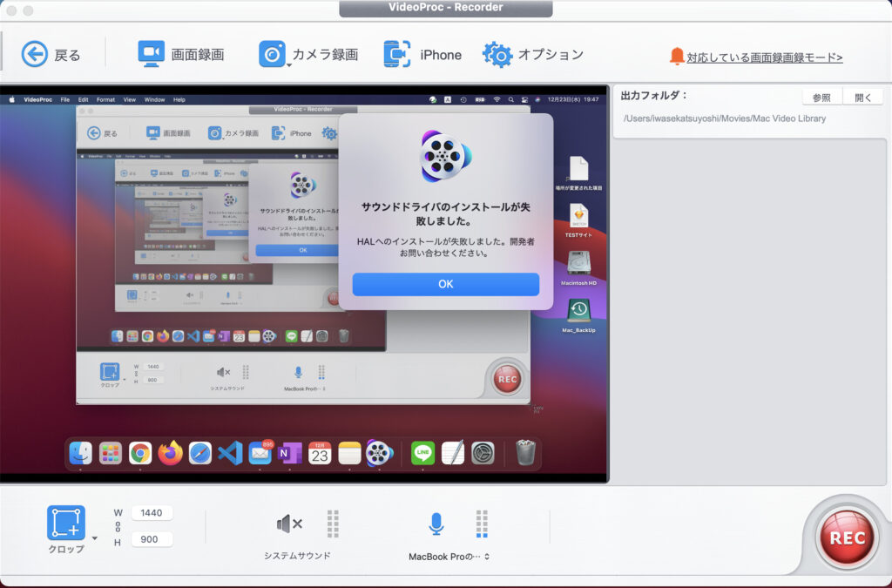Click the width field showing 1440
This screenshot has width=892, height=588.
[x=152, y=513]
